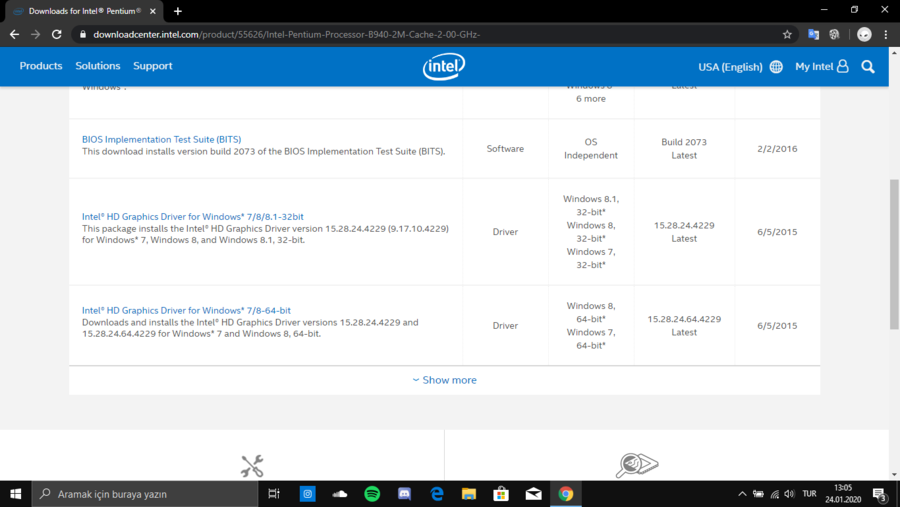This screenshot has height=507, width=900.
Task: Select USA (English) region option
Action: coord(730,67)
